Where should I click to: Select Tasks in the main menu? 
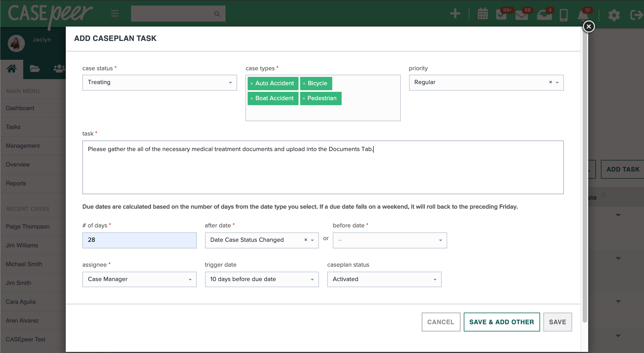click(x=13, y=127)
